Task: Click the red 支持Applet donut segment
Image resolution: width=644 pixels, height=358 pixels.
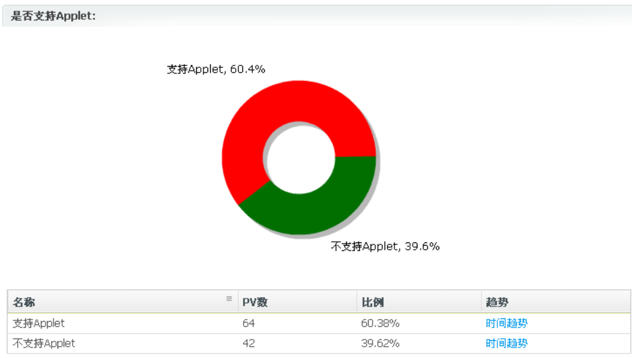Action: [283, 107]
